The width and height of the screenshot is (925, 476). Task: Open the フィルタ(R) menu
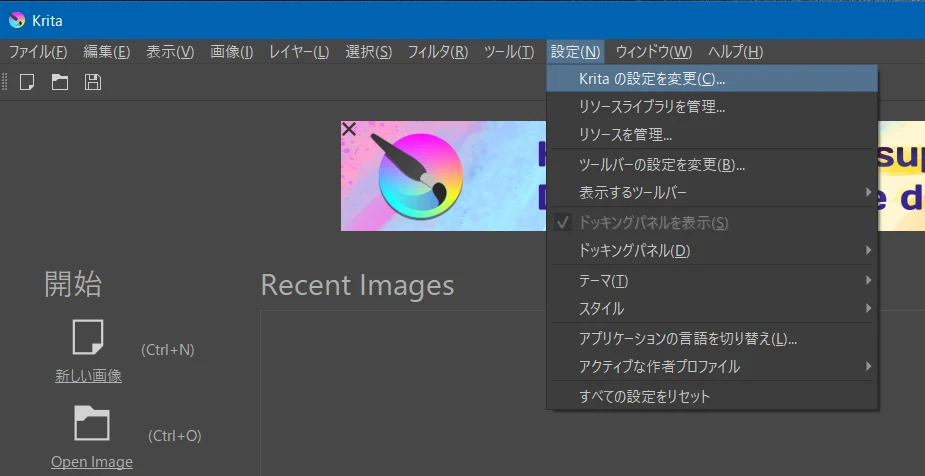438,52
